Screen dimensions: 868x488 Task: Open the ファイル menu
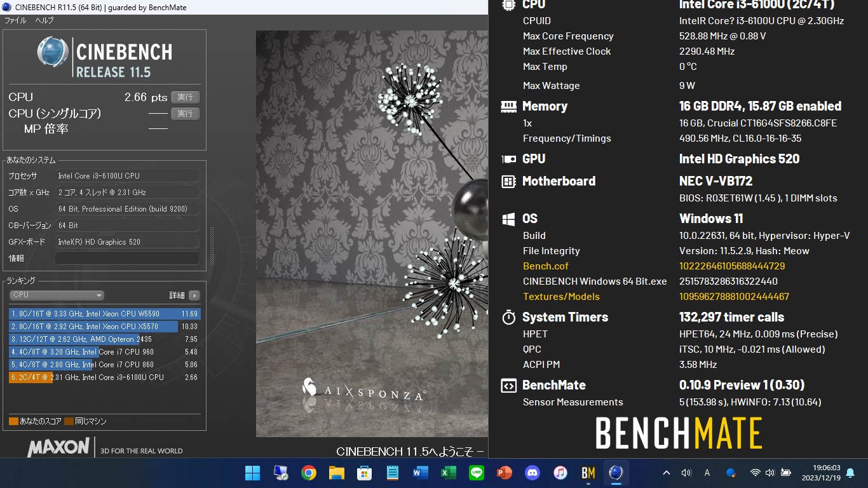[x=15, y=20]
